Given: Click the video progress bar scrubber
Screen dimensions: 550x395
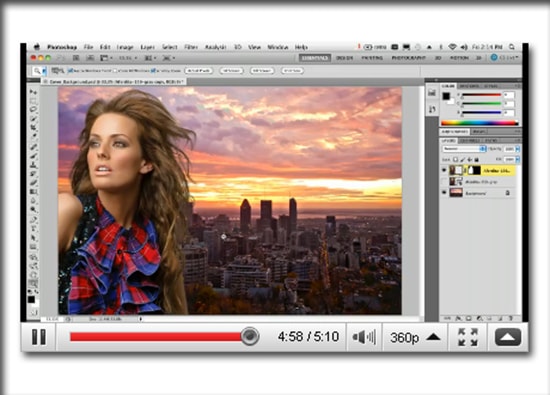Looking at the screenshot, I should pyautogui.click(x=250, y=336).
